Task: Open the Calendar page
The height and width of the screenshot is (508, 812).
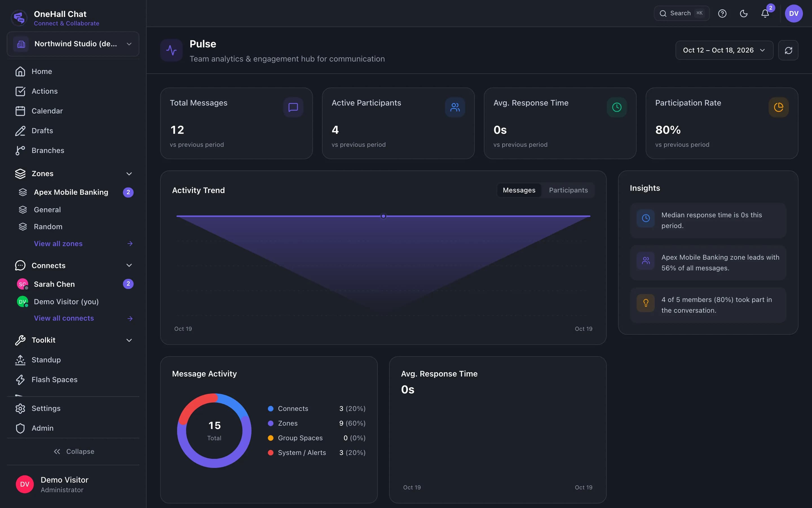Action: click(x=73, y=111)
